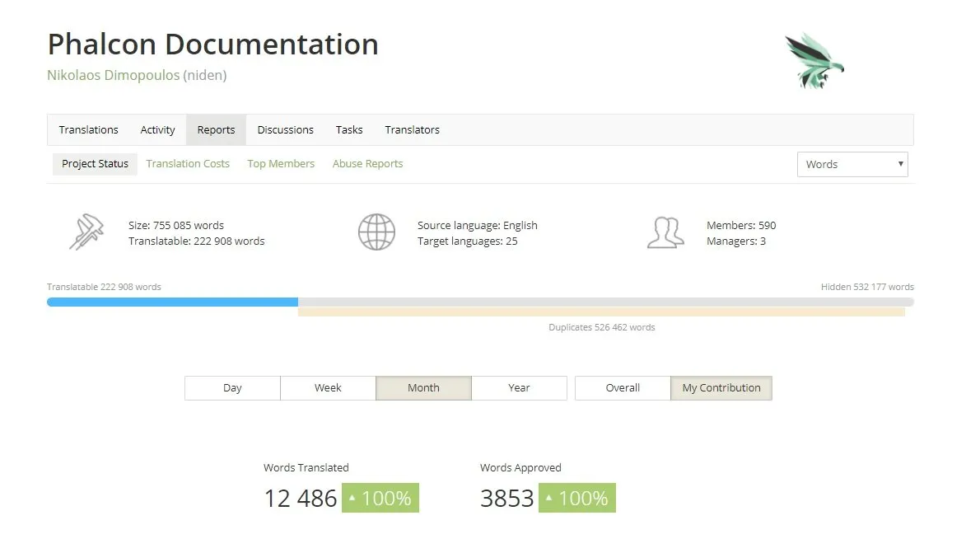The height and width of the screenshot is (553, 980).
Task: Select the Month period button
Action: [x=424, y=388]
